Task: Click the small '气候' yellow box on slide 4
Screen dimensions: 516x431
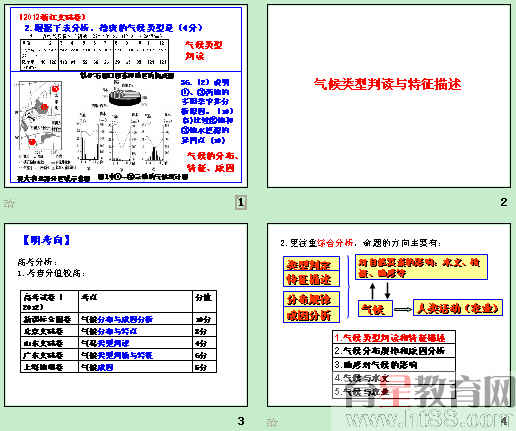Action: click(x=375, y=309)
